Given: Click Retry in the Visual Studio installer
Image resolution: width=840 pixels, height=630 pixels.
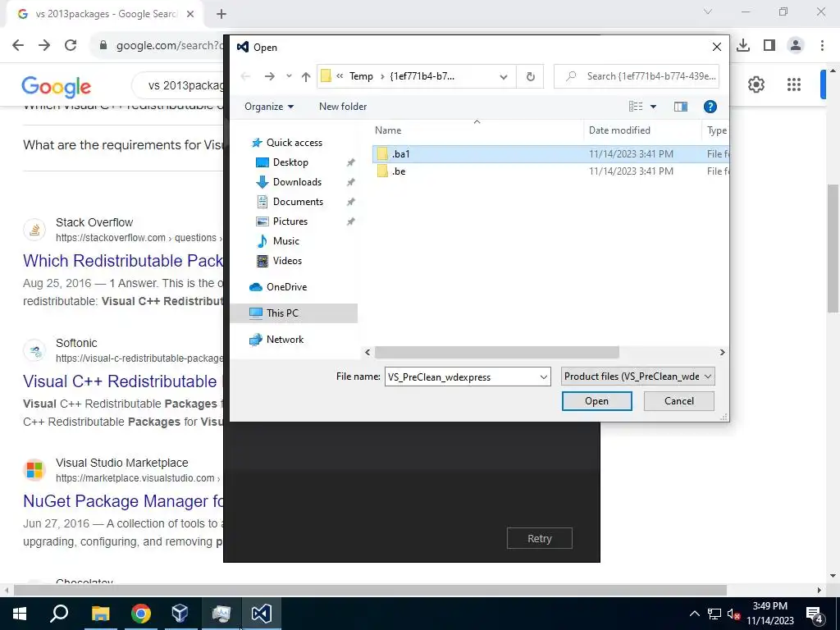Looking at the screenshot, I should [540, 538].
